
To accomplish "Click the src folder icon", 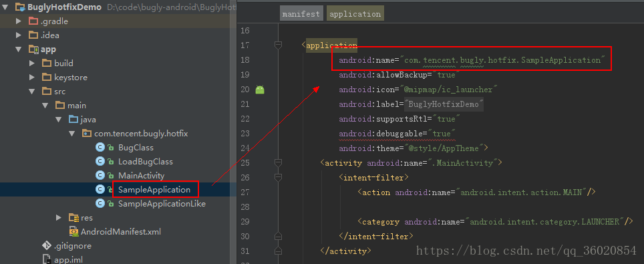I will pos(47,92).
